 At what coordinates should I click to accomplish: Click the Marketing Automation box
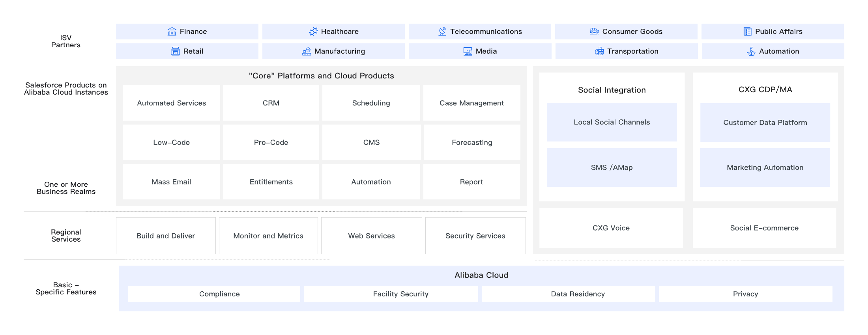pos(765,167)
